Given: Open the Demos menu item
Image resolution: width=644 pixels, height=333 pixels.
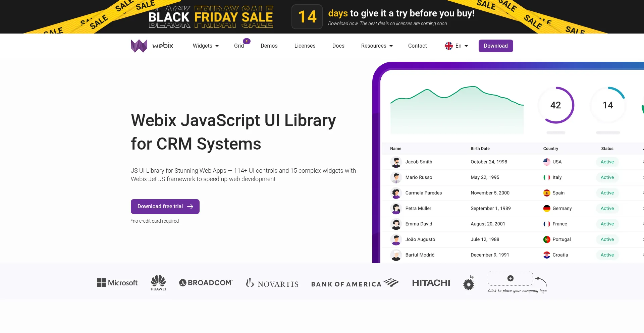Looking at the screenshot, I should point(269,46).
